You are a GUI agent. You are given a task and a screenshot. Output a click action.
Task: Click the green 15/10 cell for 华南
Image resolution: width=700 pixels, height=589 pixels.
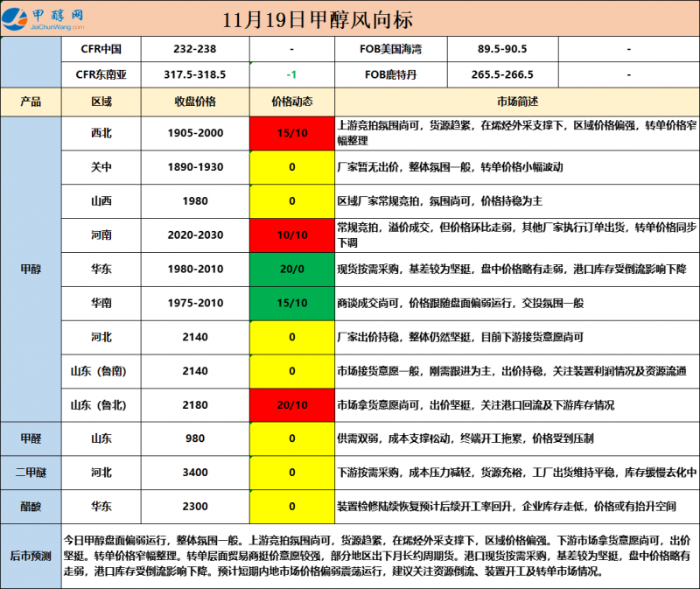(291, 303)
